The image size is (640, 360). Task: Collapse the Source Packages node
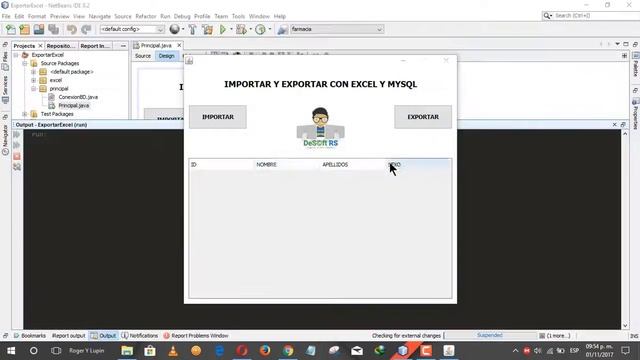coord(25,63)
